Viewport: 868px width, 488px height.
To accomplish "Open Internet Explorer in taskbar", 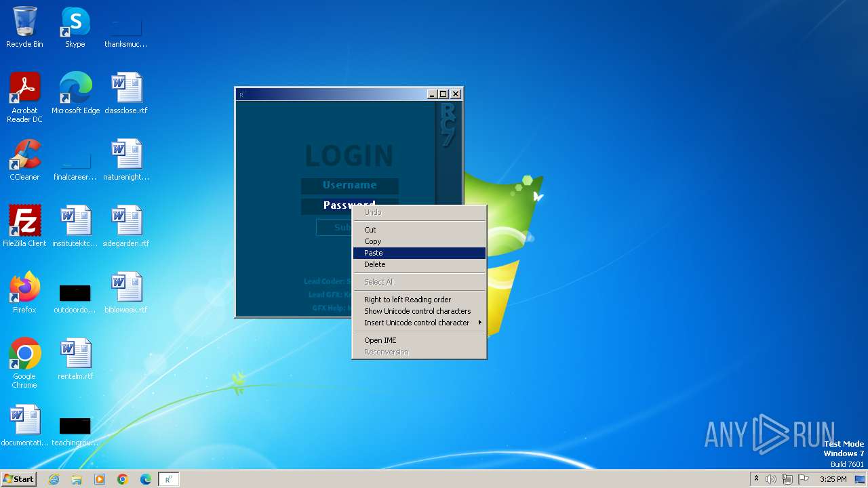I will [54, 479].
